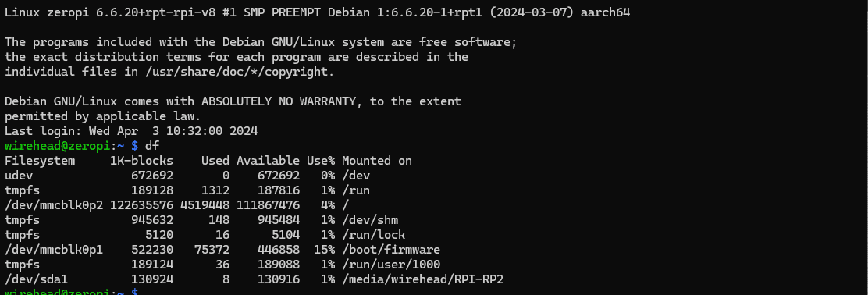Viewport: 868px width, 295px height.
Task: Click the /dev/shm mount point
Action: 370,220
